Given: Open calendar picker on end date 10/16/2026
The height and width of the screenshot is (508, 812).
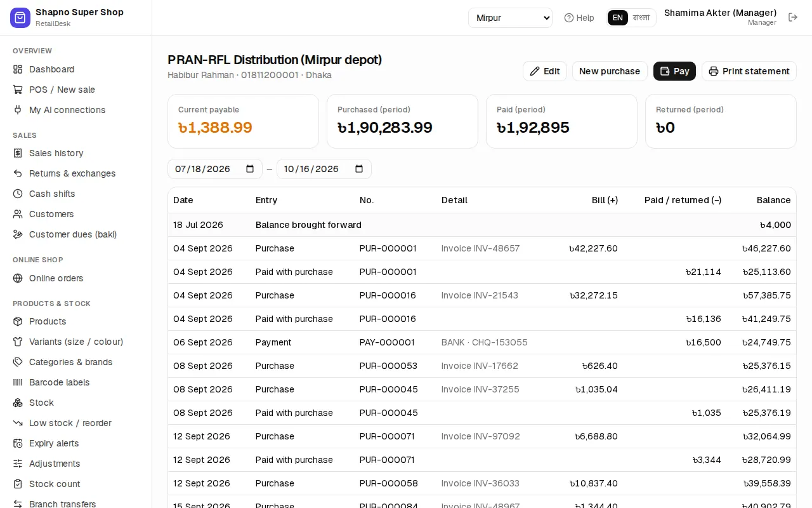Looking at the screenshot, I should click(x=359, y=169).
